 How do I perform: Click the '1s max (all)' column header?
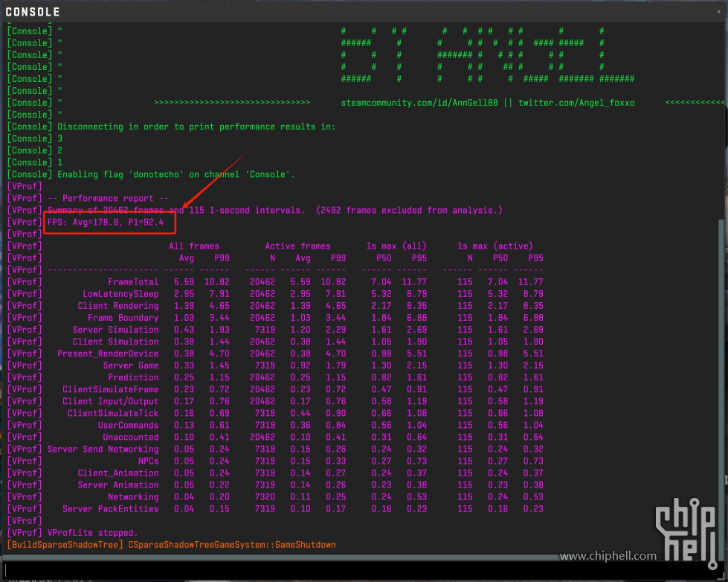point(396,246)
